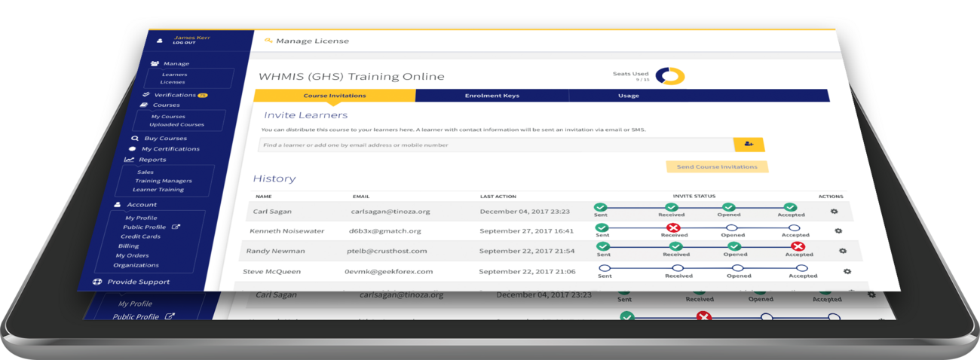Screen dimensions: 980x360
Task: Open Credit Cards under Account
Action: [140, 236]
